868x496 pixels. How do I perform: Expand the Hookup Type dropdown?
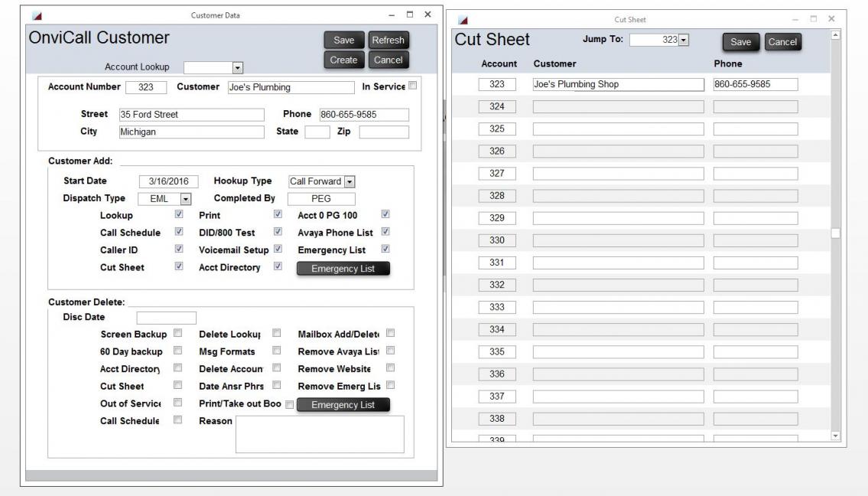tap(349, 181)
